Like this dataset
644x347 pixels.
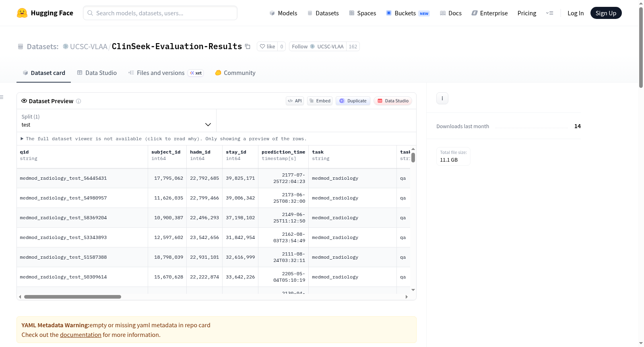point(267,46)
